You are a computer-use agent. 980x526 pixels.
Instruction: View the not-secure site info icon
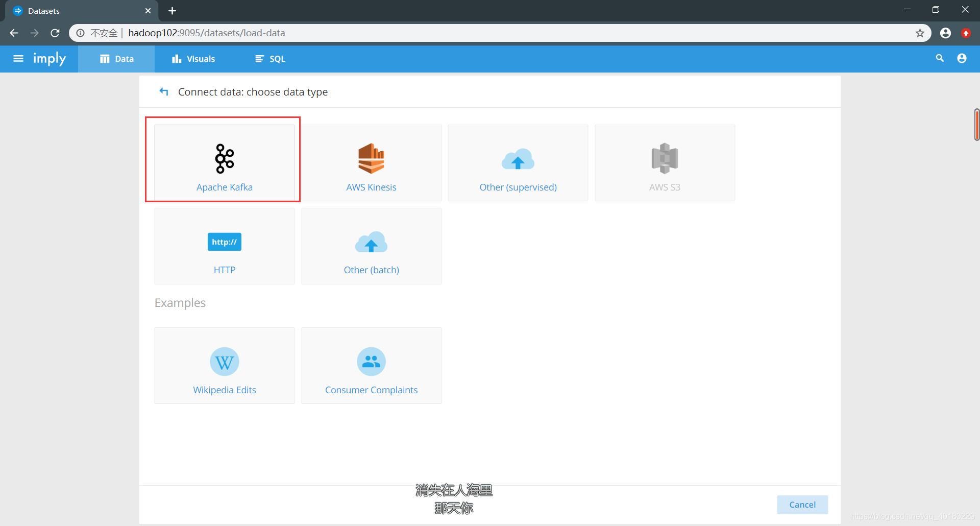(80, 33)
